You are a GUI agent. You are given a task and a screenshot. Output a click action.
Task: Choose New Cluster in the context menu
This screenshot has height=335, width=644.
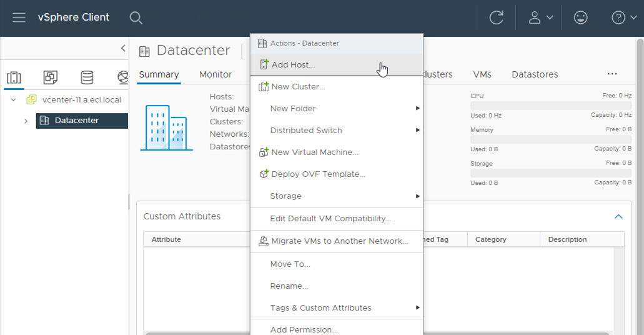(297, 87)
